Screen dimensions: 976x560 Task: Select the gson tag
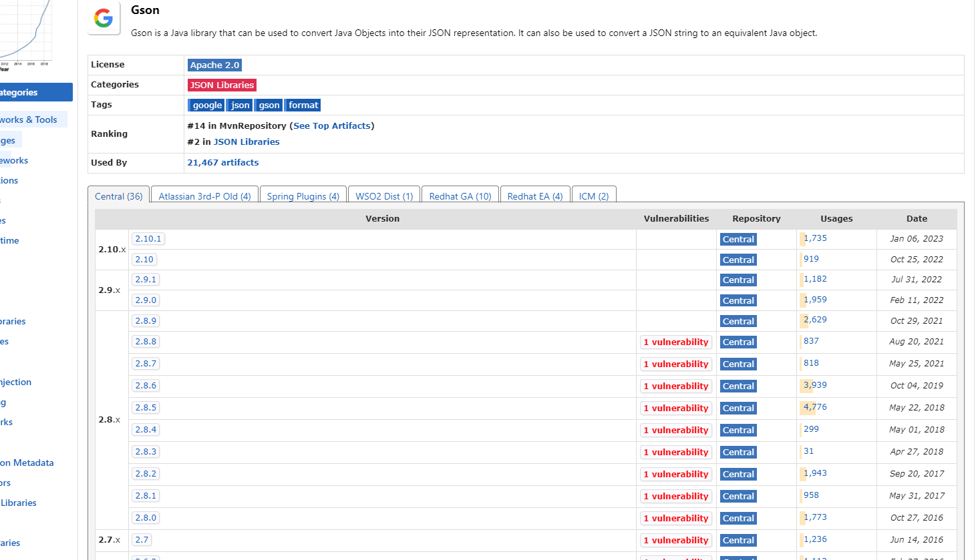click(x=269, y=105)
